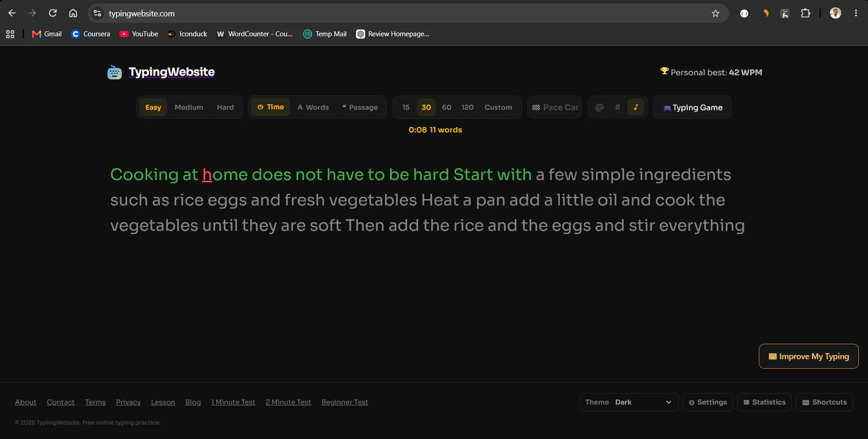868x439 pixels.
Task: Open the Contact link
Action: (x=61, y=402)
